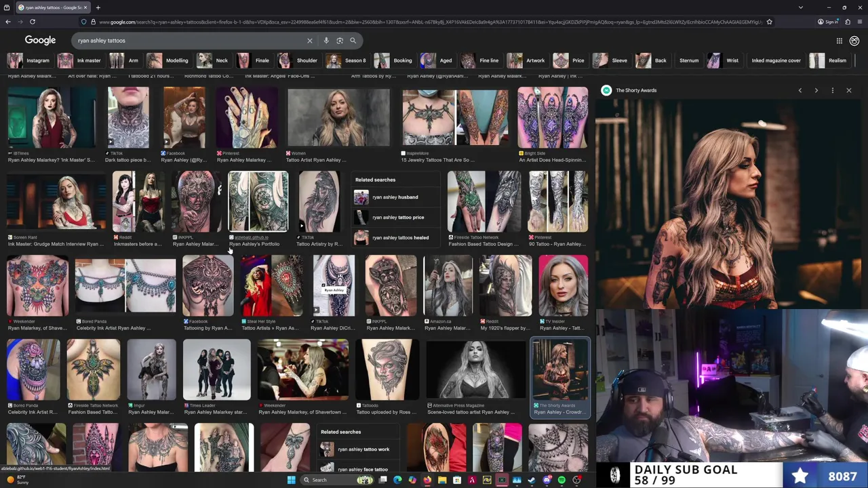Open list all tabs dropdown

(x=801, y=7)
